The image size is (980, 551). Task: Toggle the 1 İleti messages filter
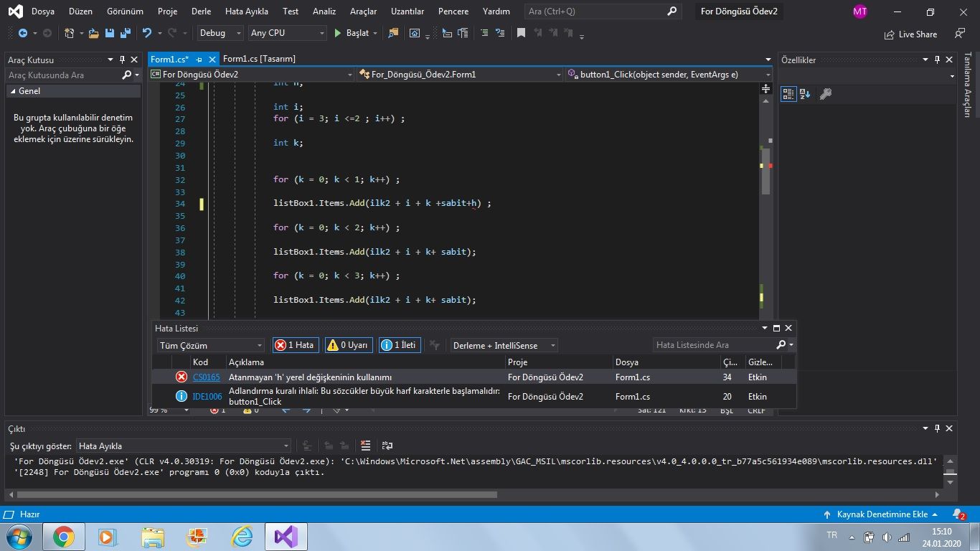(x=400, y=345)
